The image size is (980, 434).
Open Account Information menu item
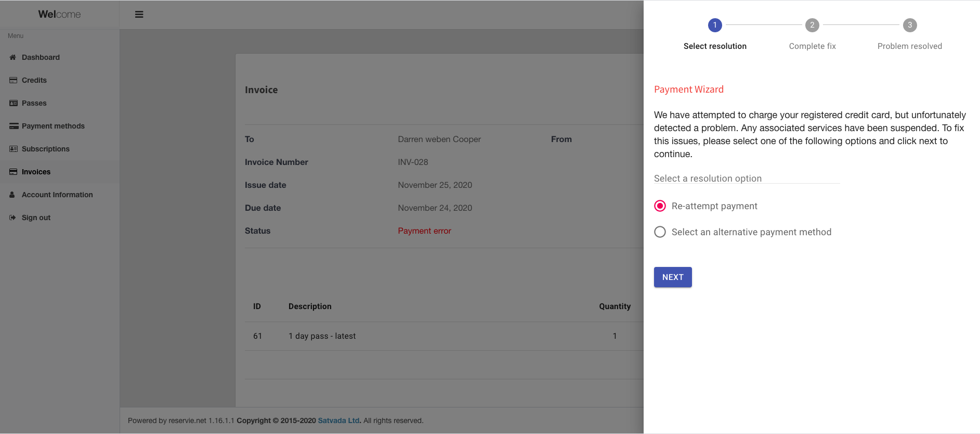pyautogui.click(x=60, y=195)
